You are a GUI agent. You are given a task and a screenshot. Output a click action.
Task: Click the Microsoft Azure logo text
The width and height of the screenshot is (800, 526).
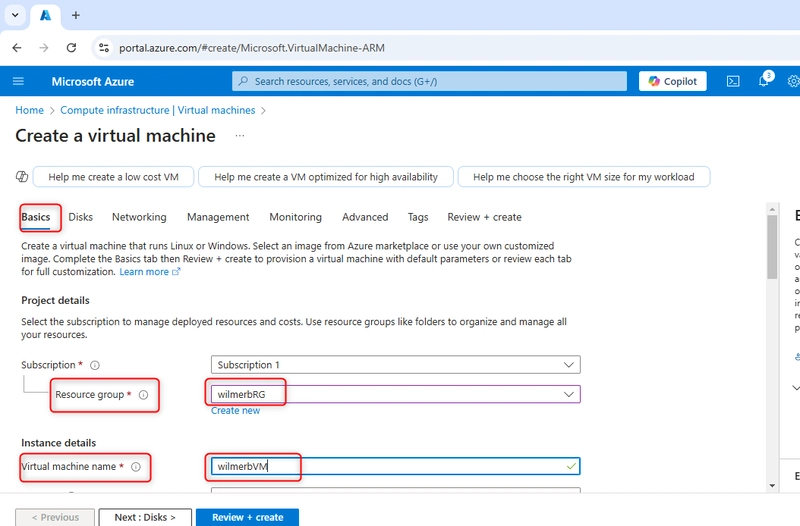(x=93, y=82)
